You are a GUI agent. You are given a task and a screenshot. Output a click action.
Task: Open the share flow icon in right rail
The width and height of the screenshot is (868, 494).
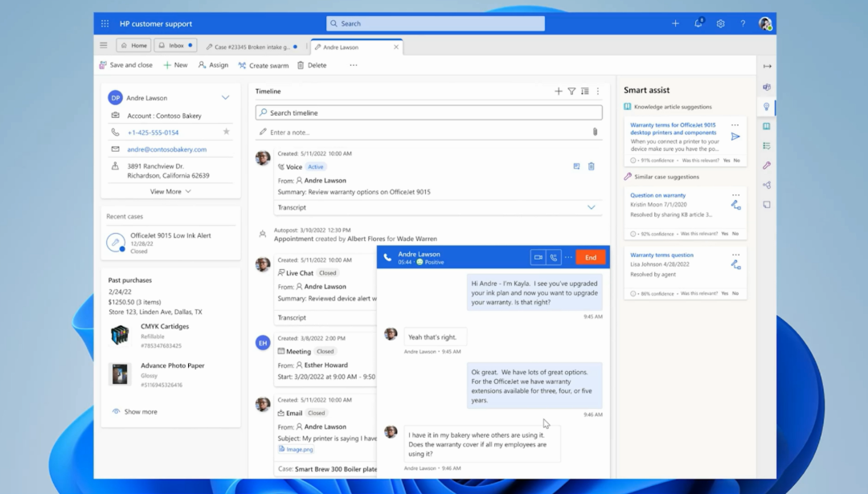pos(767,186)
